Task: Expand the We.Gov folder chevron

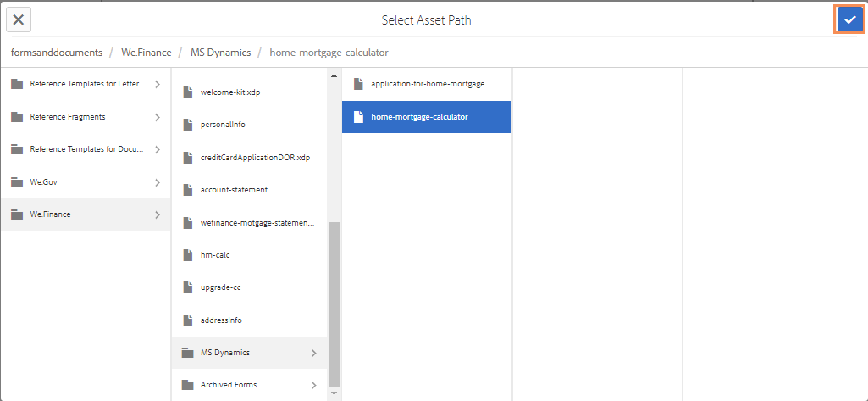Action: (158, 182)
